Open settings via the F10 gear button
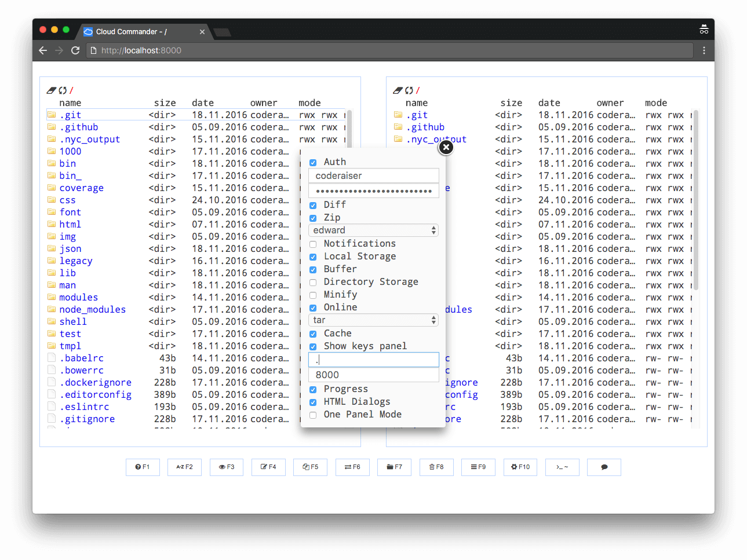This screenshot has width=747, height=560. tap(520, 467)
